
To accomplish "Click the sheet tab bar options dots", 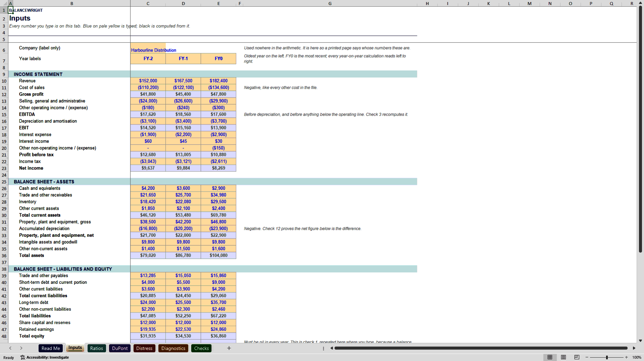I will pos(323,348).
